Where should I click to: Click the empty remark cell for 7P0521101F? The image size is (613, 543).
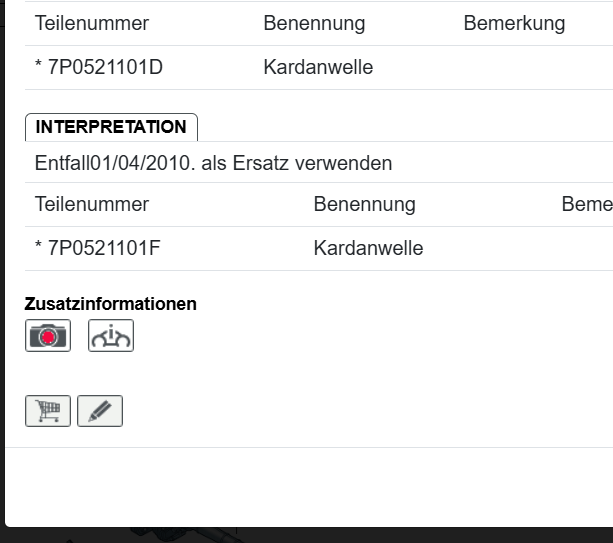point(585,248)
